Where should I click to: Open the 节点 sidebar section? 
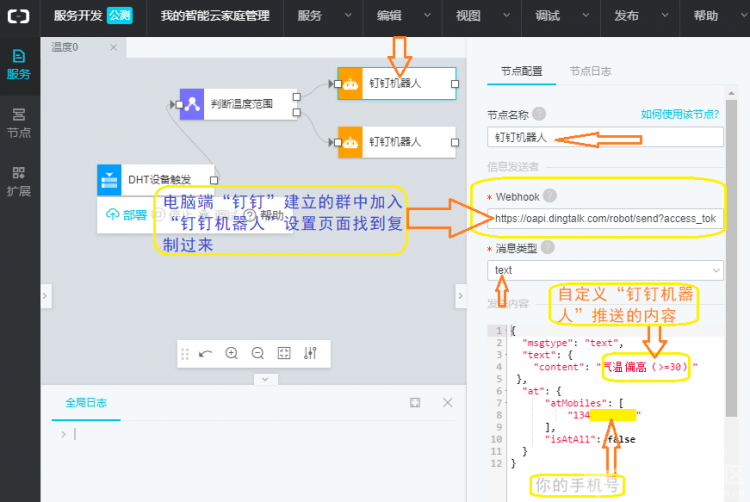click(19, 123)
